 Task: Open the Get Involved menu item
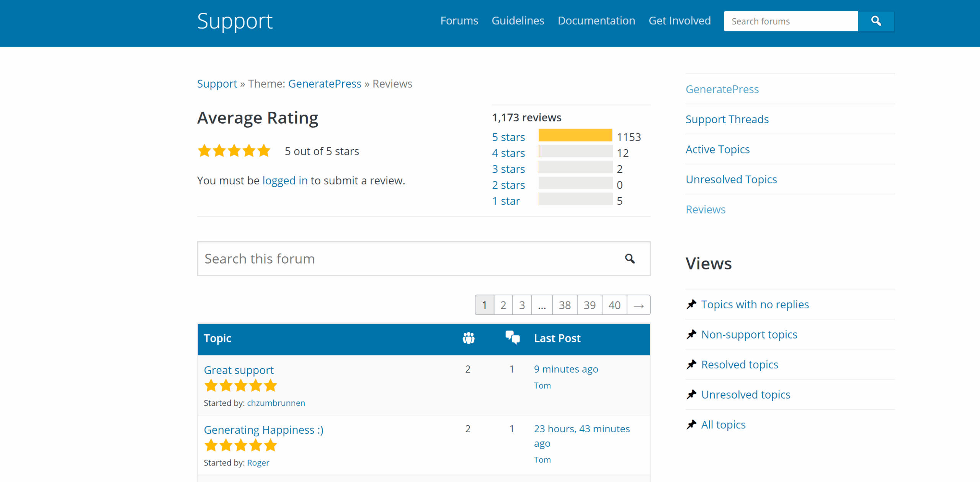(679, 21)
